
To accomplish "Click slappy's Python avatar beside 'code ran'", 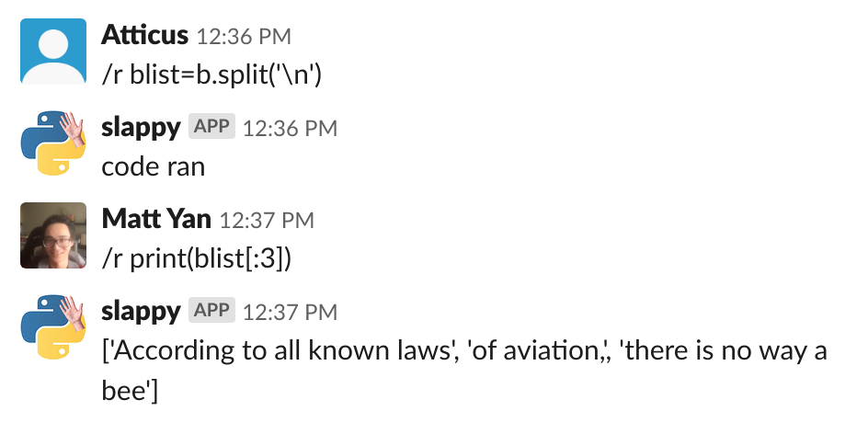I will [x=53, y=143].
